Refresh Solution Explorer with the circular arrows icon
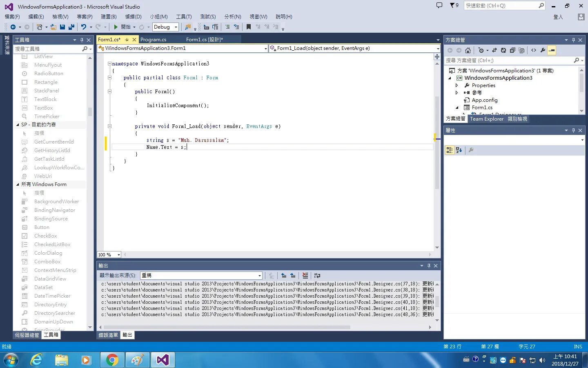 503,50
